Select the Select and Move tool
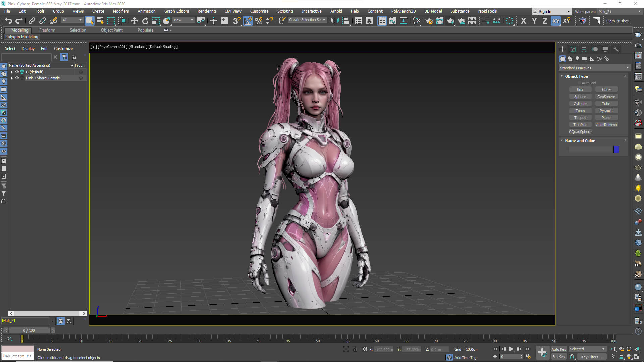 [134, 21]
